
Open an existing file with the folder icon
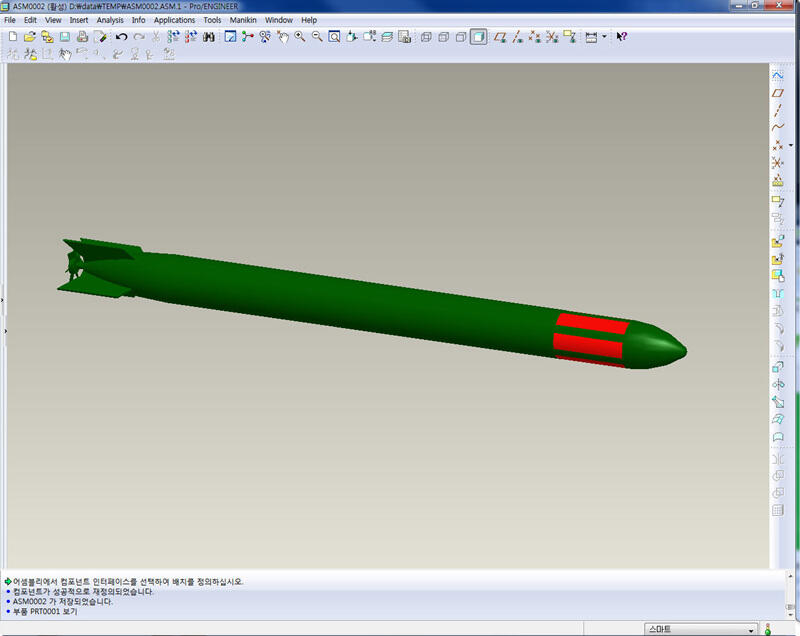(x=30, y=37)
